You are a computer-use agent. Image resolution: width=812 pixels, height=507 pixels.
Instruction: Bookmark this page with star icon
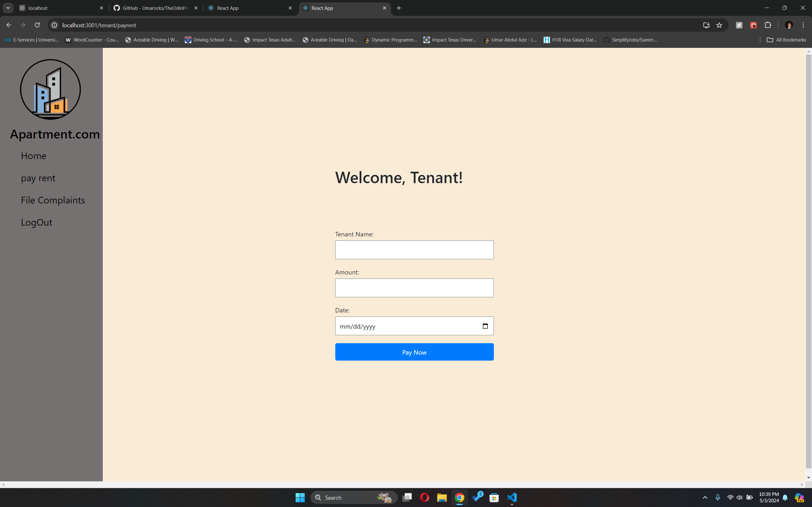click(x=719, y=25)
